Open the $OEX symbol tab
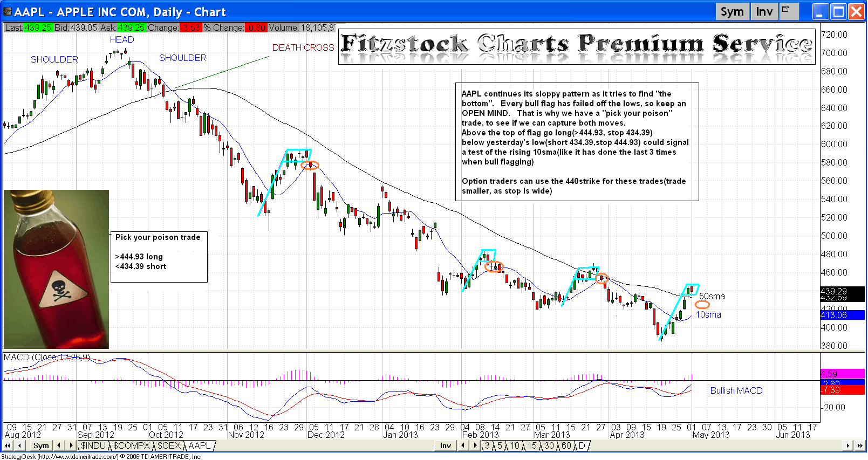This screenshot has height=460, width=868. (169, 445)
